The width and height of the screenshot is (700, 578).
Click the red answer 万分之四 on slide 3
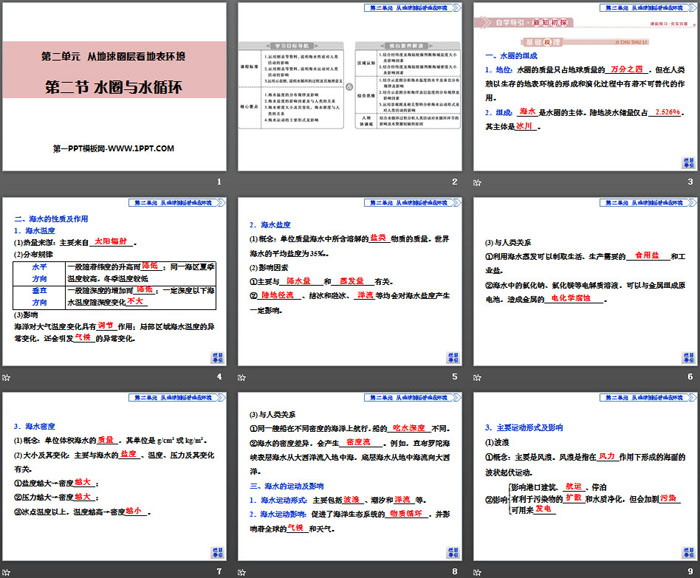pos(626,69)
